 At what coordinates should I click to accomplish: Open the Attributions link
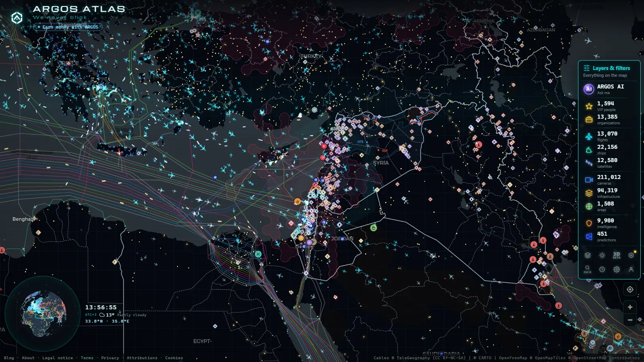point(142,358)
